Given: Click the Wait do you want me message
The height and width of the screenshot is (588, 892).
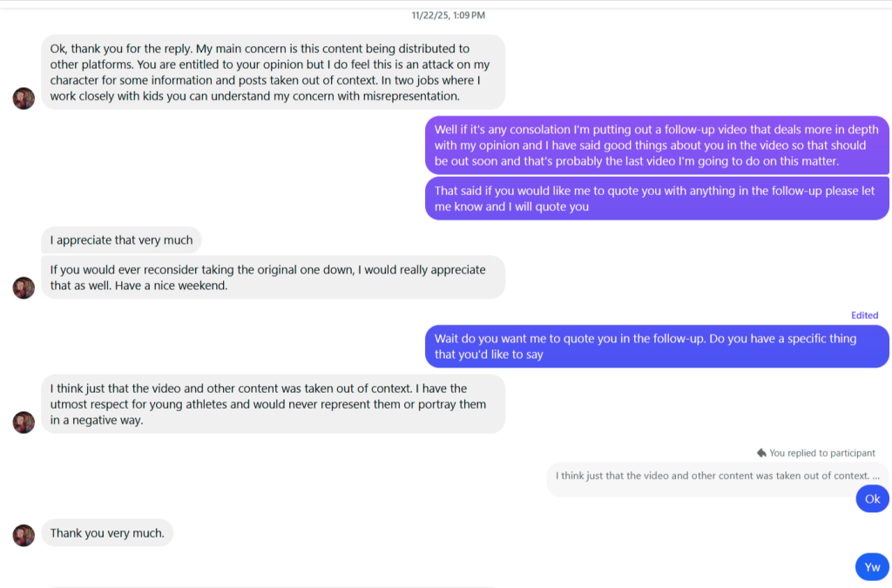Looking at the screenshot, I should (x=656, y=347).
